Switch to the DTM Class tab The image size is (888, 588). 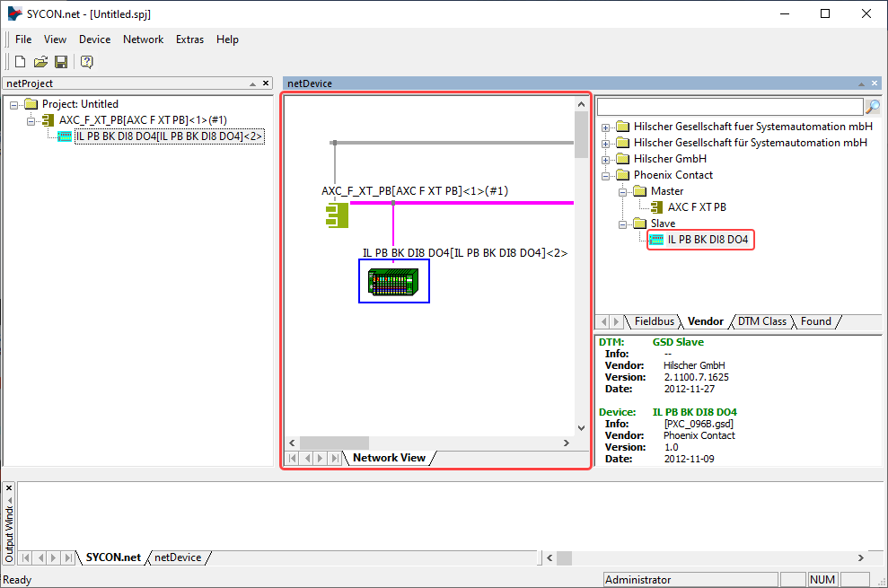[x=761, y=321]
